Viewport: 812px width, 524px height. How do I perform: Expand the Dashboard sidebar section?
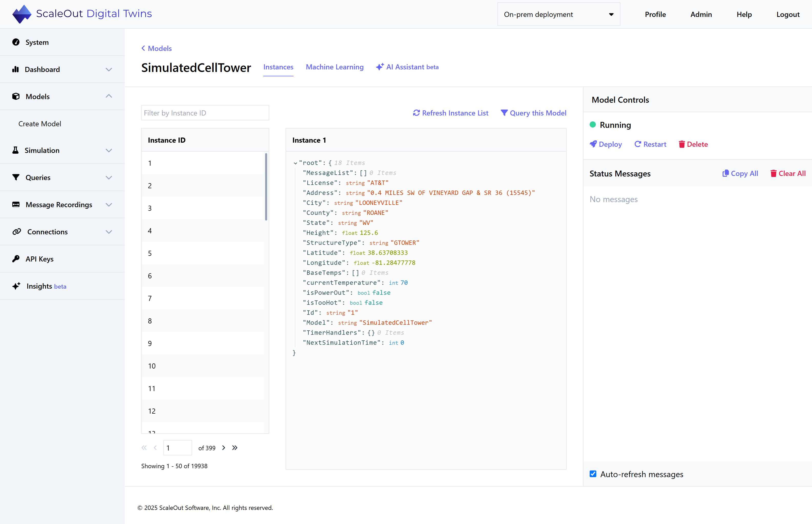coord(109,69)
